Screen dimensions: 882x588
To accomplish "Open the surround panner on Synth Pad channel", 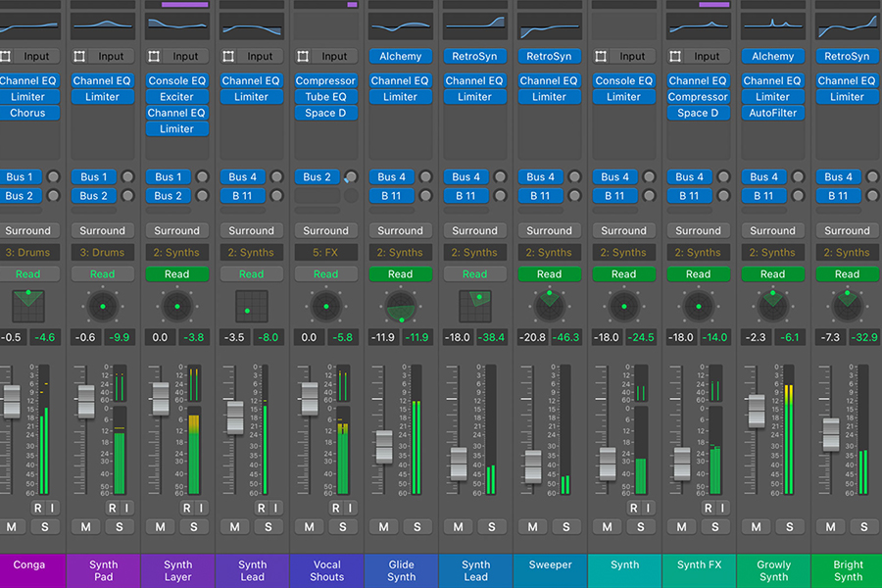I will click(x=102, y=306).
